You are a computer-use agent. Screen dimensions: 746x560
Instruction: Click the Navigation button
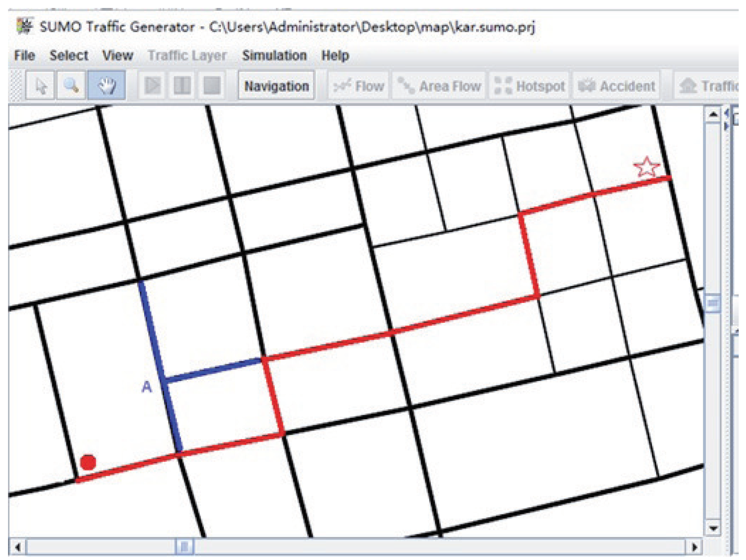pos(277,86)
